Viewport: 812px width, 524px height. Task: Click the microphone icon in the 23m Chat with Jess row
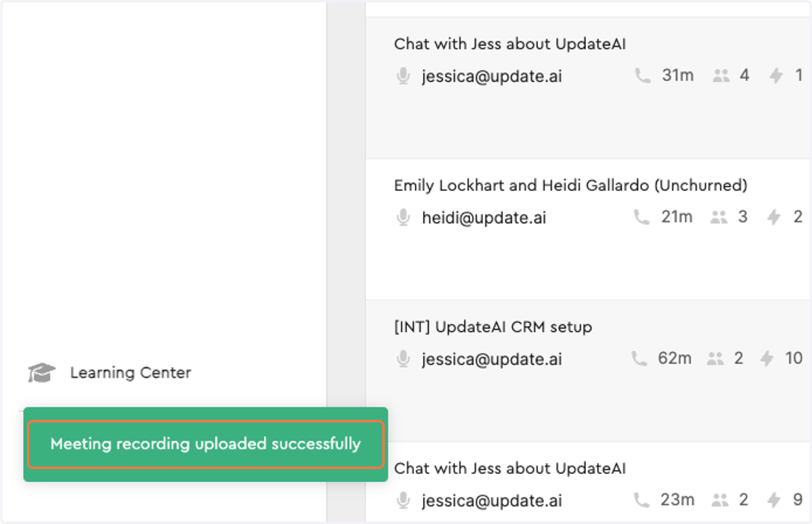coord(403,500)
